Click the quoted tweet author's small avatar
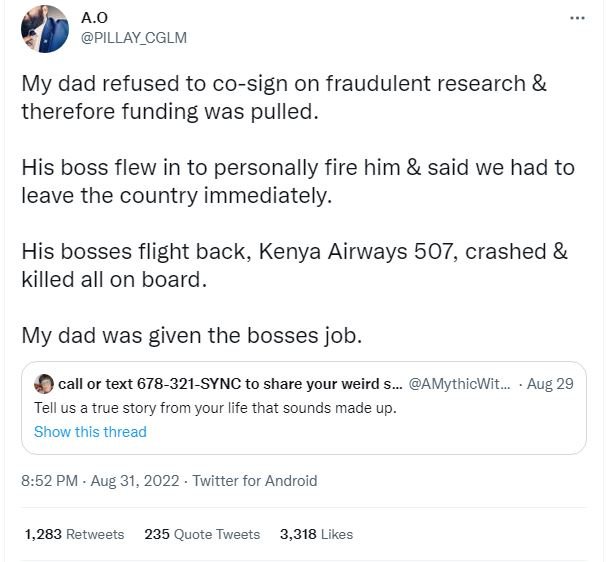 pyautogui.click(x=44, y=384)
